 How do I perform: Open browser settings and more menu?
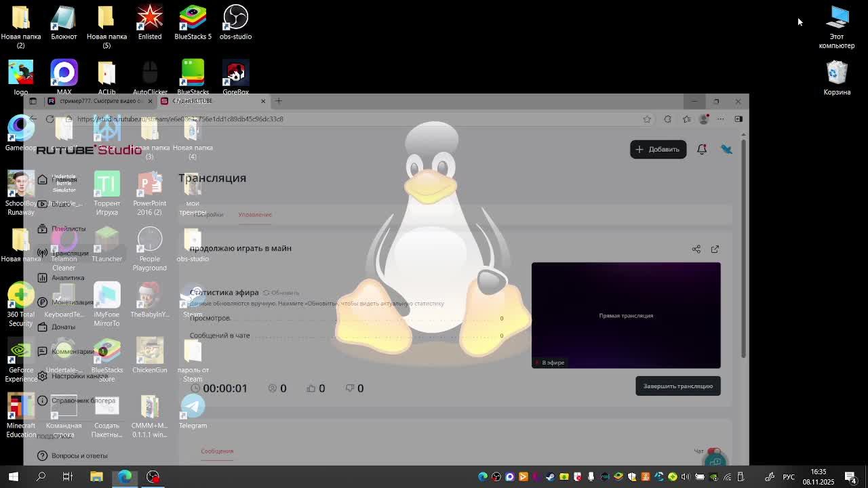tap(720, 119)
